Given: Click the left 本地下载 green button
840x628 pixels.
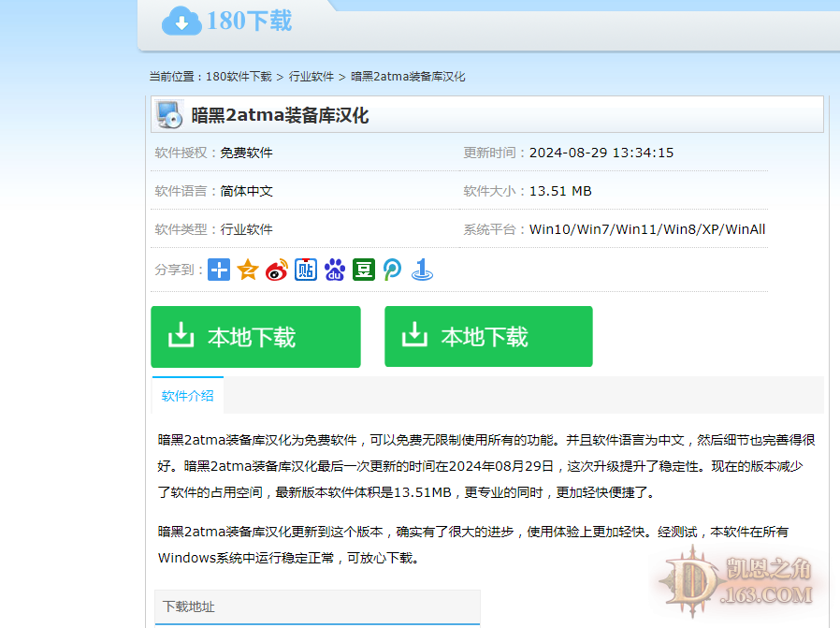Looking at the screenshot, I should pos(255,337).
